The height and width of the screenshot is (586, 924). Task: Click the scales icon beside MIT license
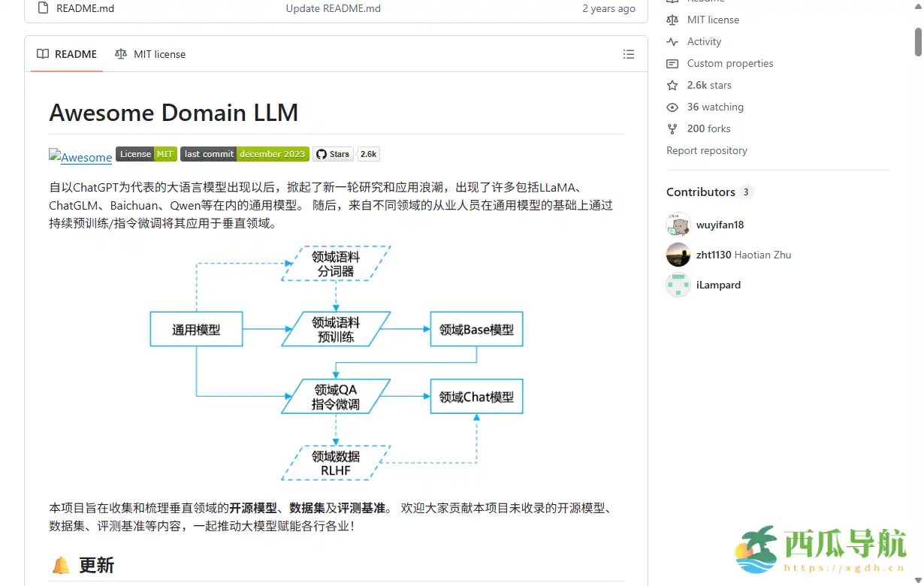click(120, 54)
